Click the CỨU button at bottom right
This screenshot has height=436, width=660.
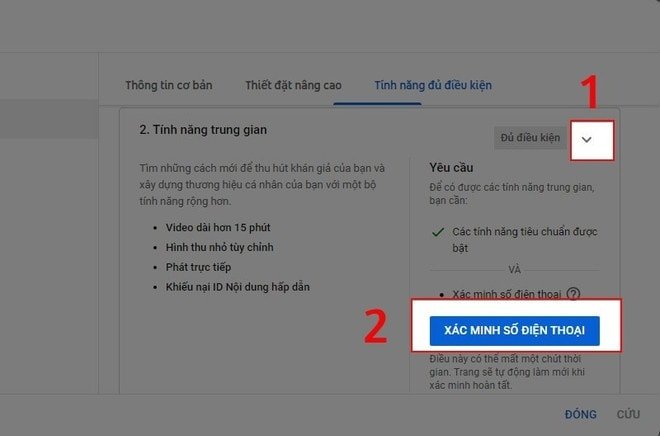point(628,414)
